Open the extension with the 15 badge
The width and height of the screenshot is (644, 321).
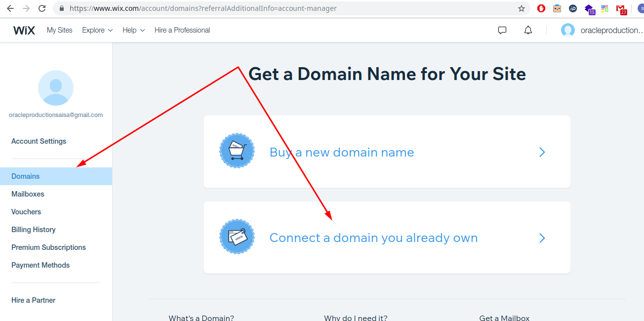589,9
